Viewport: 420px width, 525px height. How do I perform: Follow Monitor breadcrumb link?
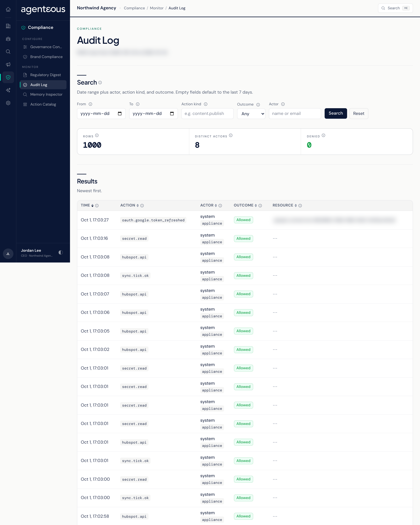point(157,8)
